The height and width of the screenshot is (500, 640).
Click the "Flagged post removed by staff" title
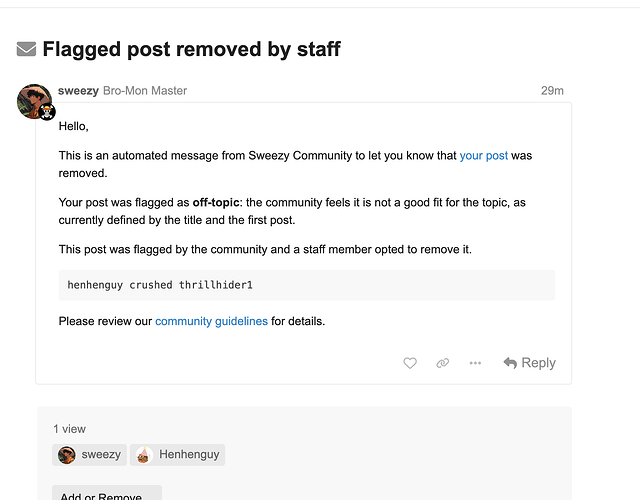click(191, 48)
